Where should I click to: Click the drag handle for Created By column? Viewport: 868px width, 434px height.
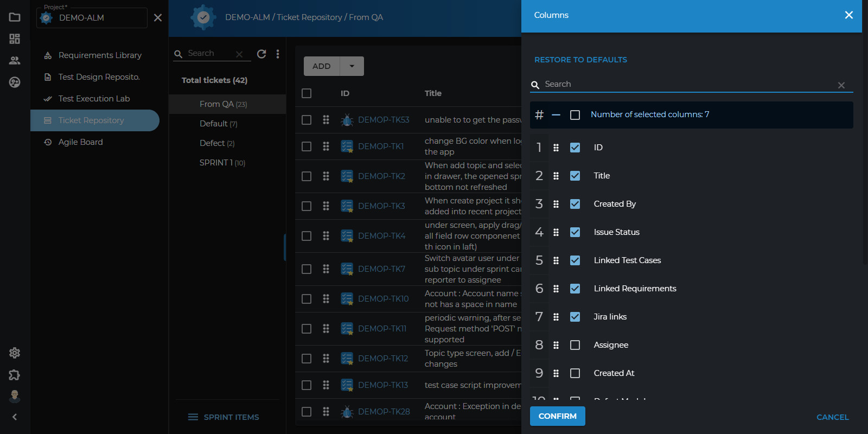556,204
